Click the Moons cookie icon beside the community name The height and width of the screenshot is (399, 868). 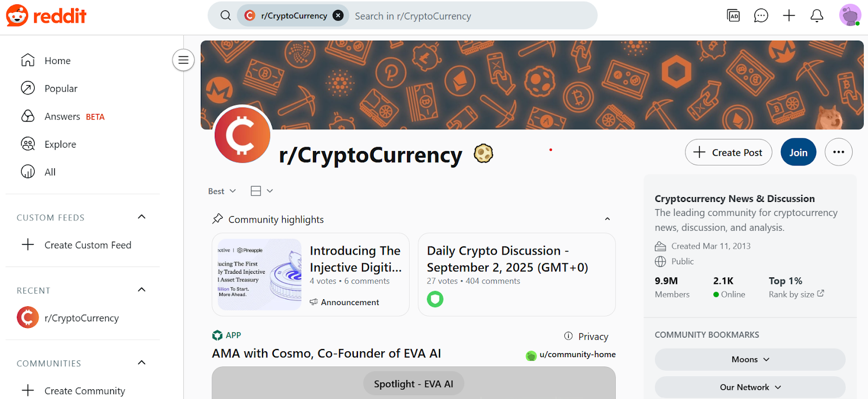point(483,154)
